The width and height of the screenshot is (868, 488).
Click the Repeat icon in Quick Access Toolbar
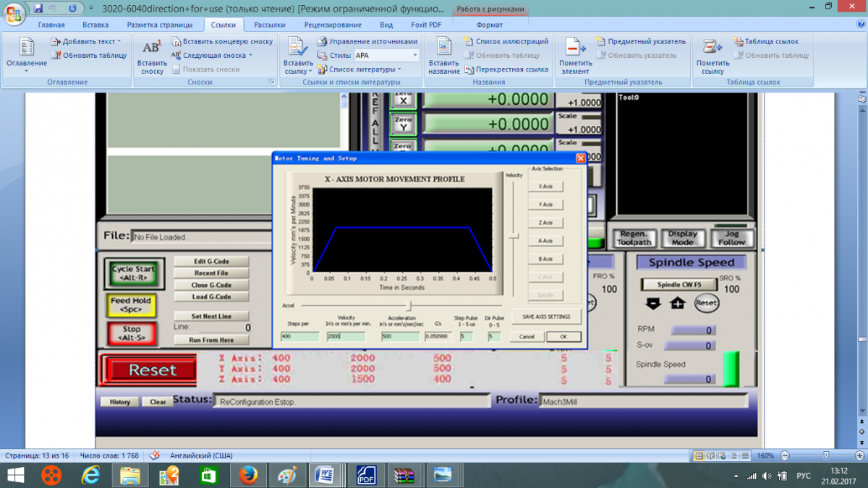pyautogui.click(x=72, y=9)
